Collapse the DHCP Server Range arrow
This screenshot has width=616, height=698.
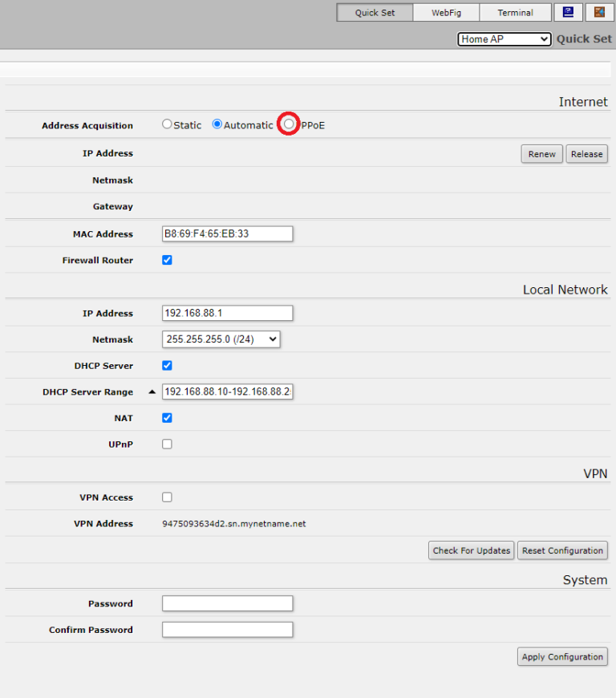click(x=152, y=392)
